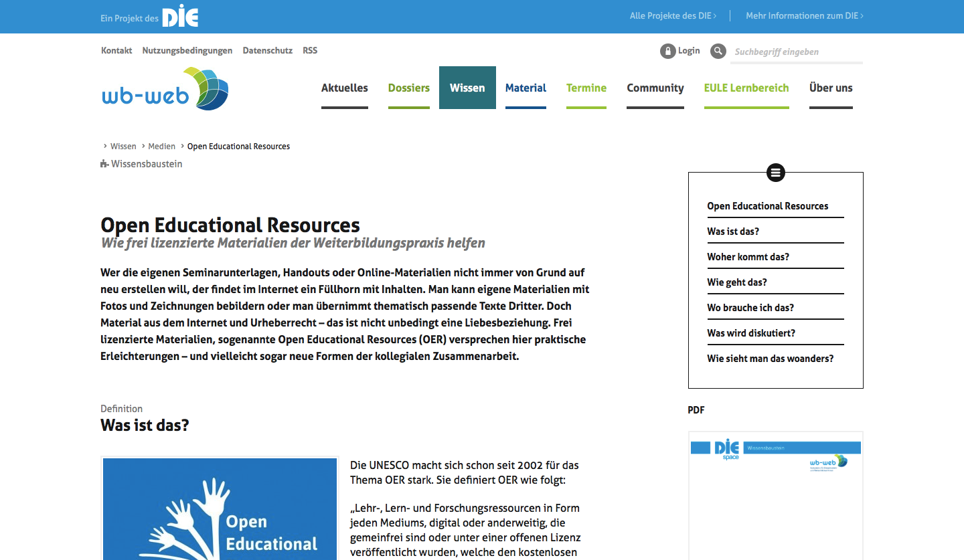Click the Wissensbaustein puzzle icon
This screenshot has height=560, width=964.
coord(104,164)
